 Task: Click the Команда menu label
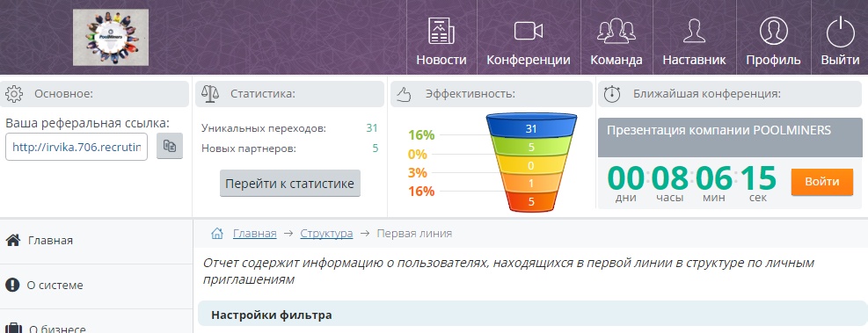click(616, 60)
